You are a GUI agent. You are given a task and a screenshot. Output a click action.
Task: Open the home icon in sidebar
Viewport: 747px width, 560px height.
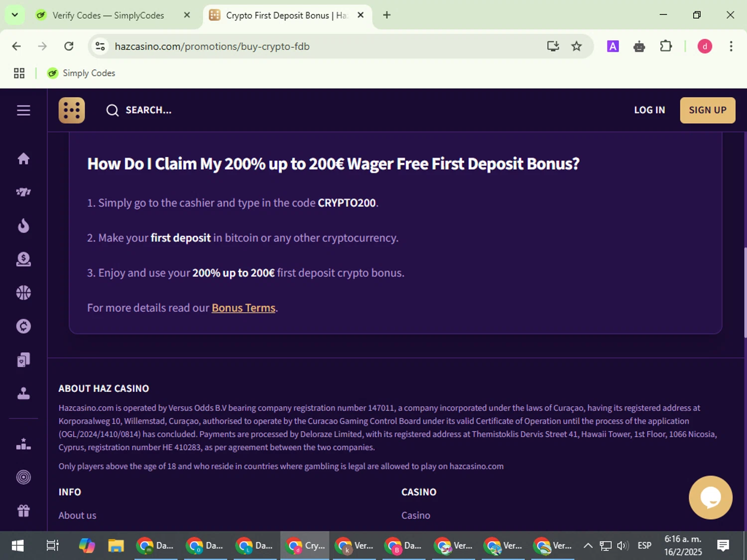coord(23,159)
